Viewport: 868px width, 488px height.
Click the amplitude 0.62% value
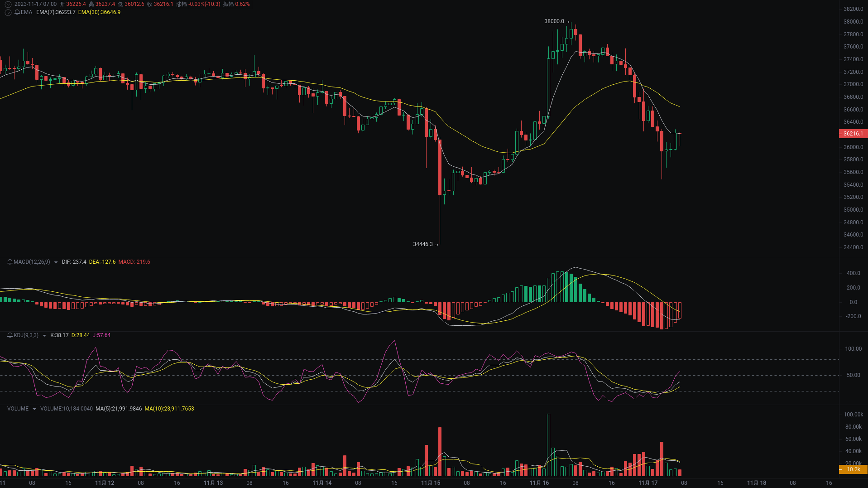tap(242, 4)
